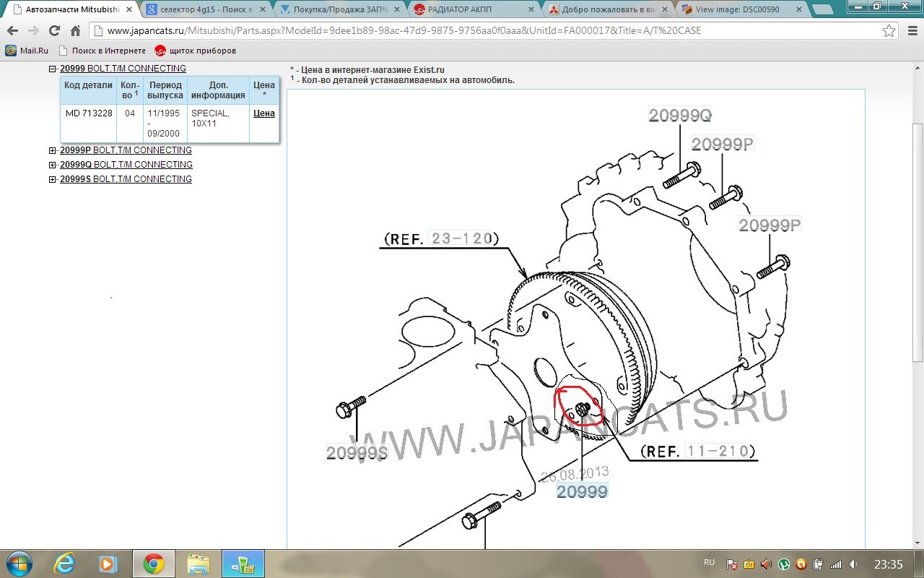
Task: Click the highlighted 20999 label in diagram
Action: pos(582,491)
